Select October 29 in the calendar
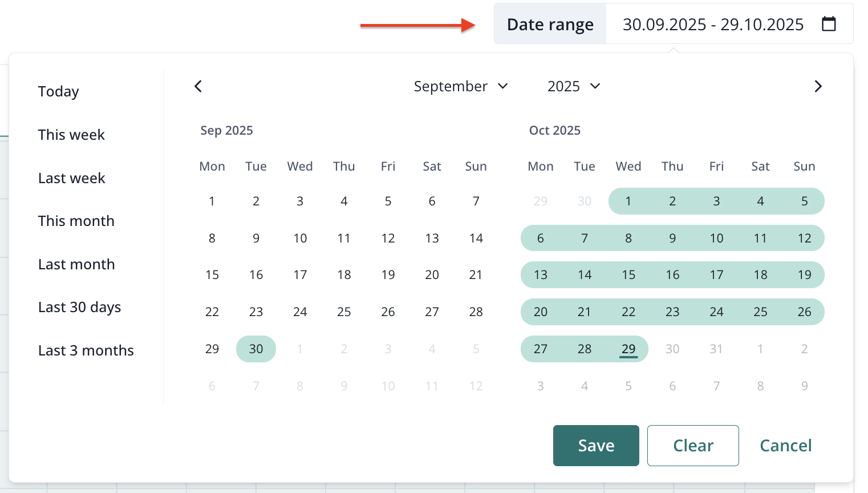868x493 pixels. (x=628, y=349)
